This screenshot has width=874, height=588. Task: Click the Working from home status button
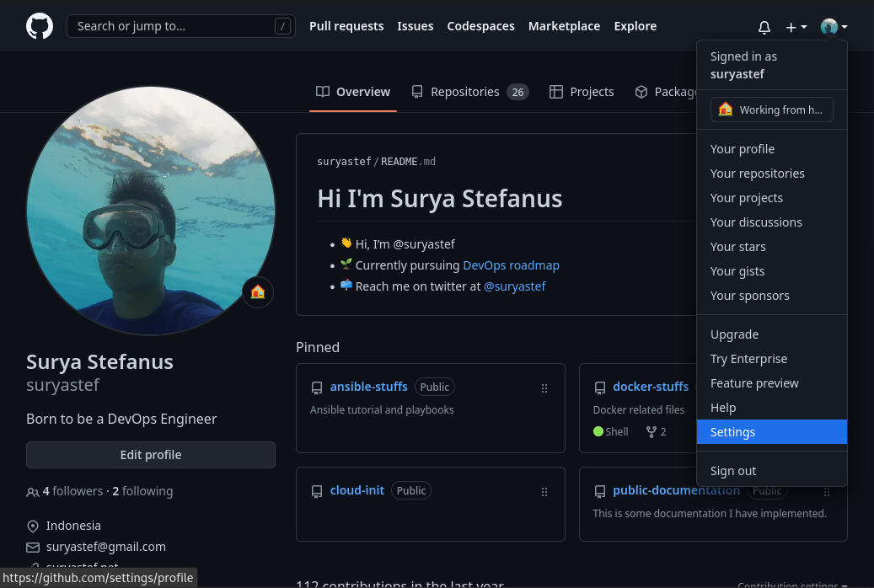(x=771, y=110)
